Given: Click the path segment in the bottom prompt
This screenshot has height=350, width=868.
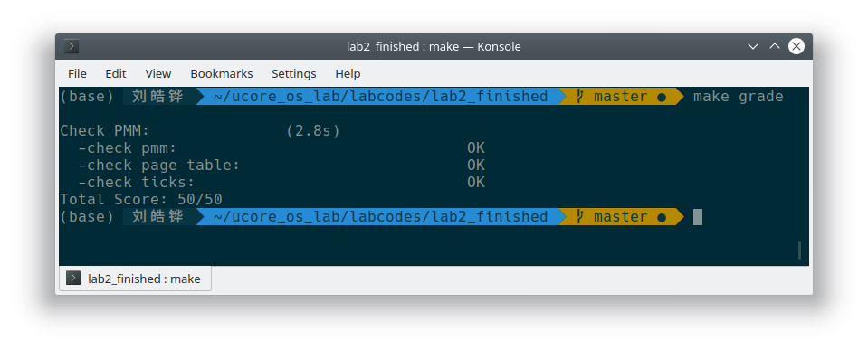Looking at the screenshot, I should [381, 217].
